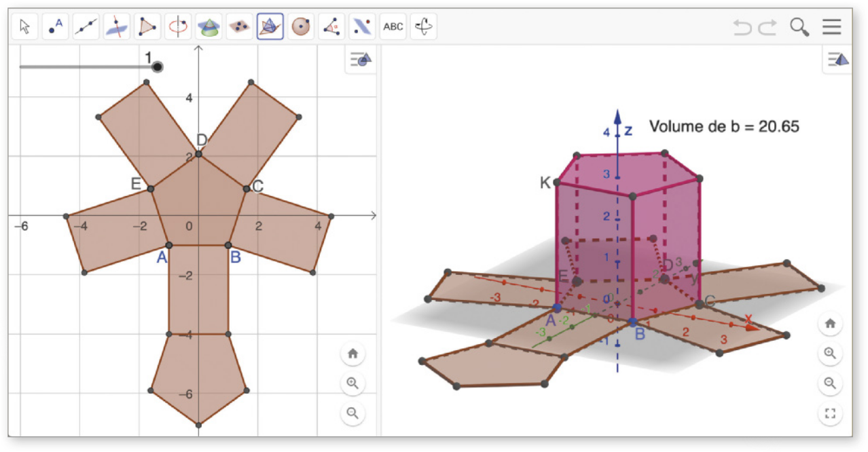Screen dimensions: 868x452
Task: Zoom out on the 2D Graphics view
Action: (x=352, y=413)
